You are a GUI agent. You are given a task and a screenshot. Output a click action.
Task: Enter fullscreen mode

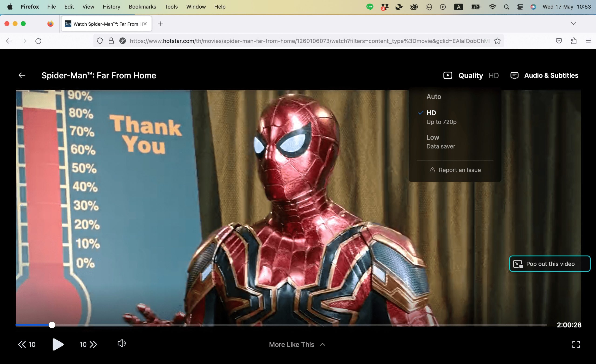click(576, 344)
